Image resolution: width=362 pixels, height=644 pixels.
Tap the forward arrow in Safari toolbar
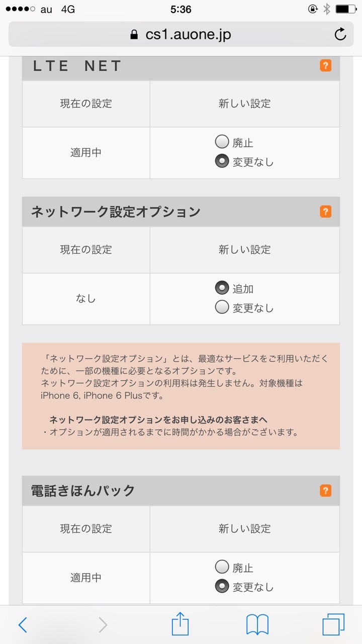point(103,625)
